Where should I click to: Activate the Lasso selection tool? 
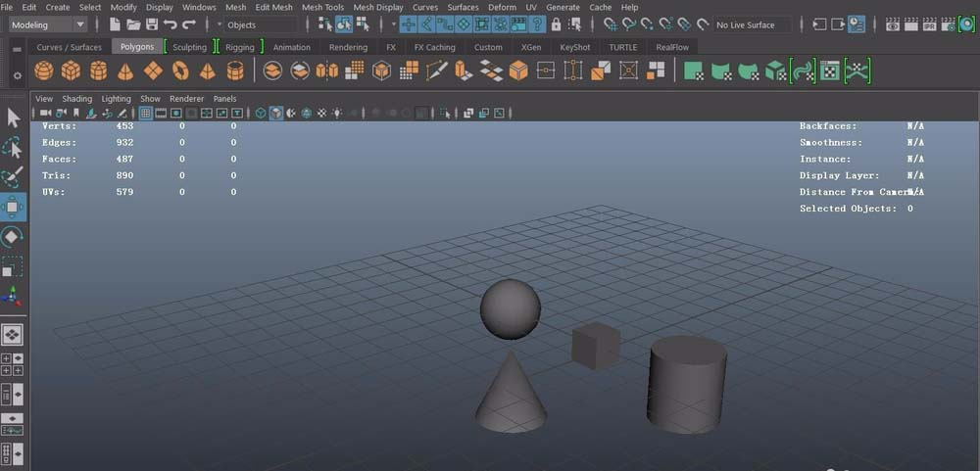13,148
